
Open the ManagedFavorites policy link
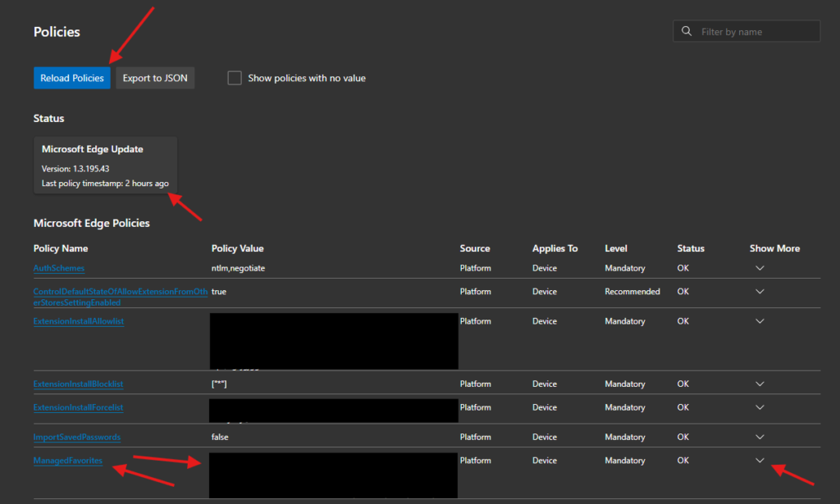[68, 460]
